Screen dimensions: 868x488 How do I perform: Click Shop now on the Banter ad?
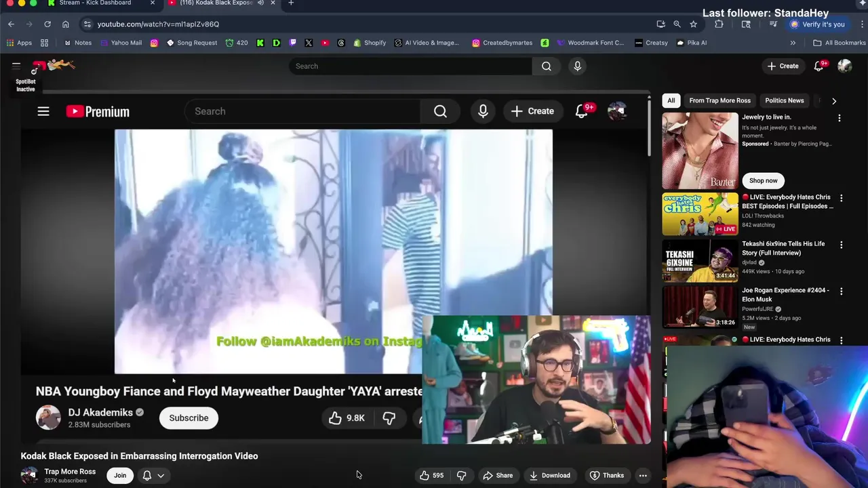pos(764,180)
